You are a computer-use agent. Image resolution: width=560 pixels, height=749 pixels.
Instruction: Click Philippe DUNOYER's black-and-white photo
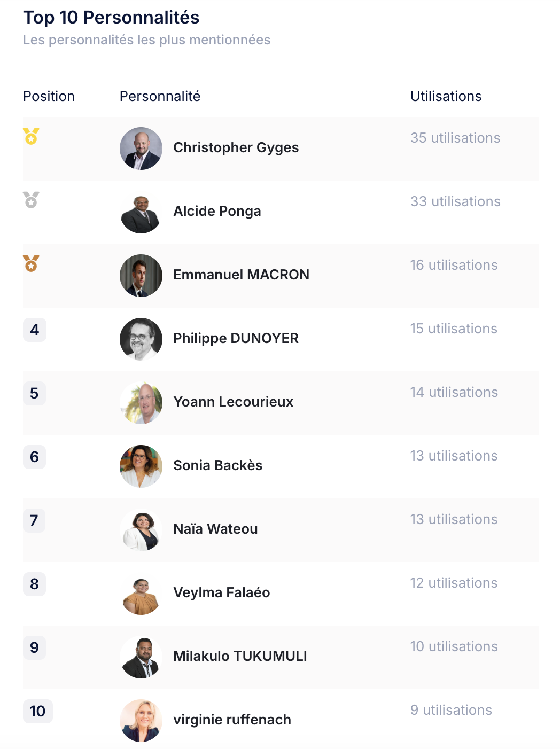141,339
